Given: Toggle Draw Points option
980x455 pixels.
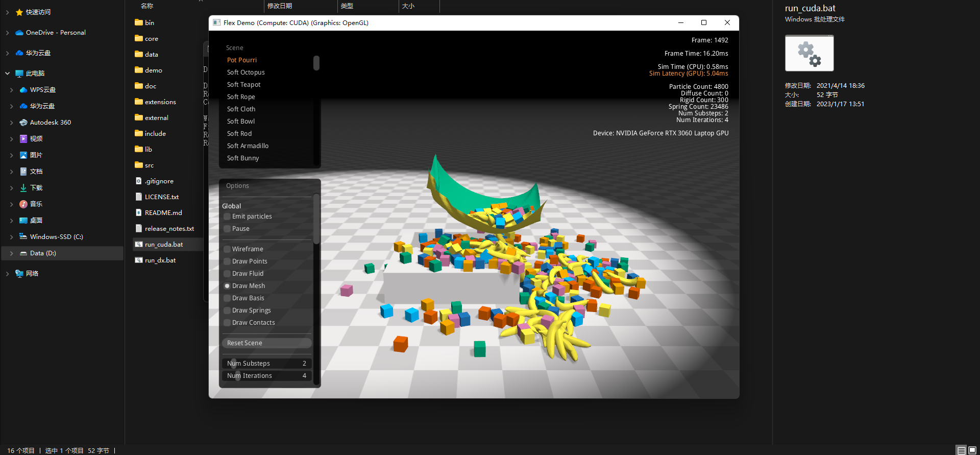Looking at the screenshot, I should click(227, 261).
